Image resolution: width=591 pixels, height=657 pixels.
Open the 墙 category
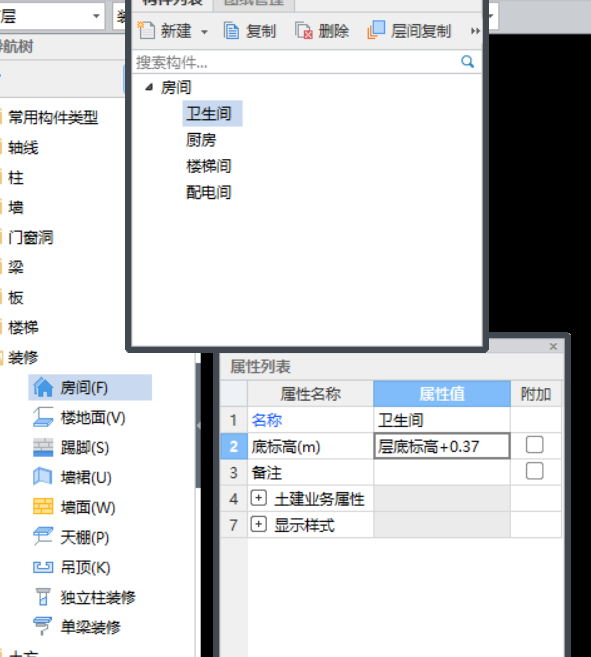coord(16,207)
